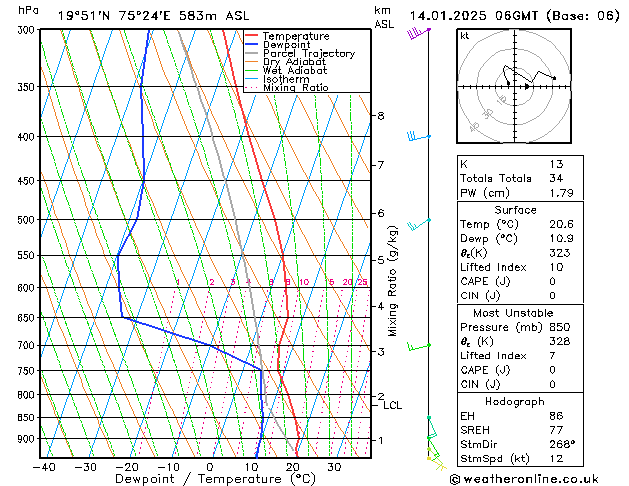Click the hodograph circle plot
Viewport: 629px width, 486px height.
(508, 84)
